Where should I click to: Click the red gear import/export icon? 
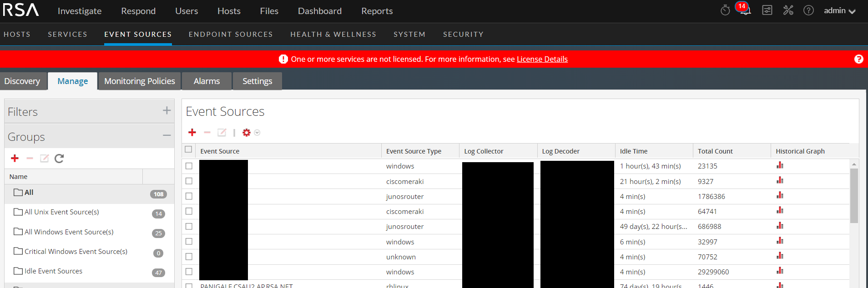(246, 132)
